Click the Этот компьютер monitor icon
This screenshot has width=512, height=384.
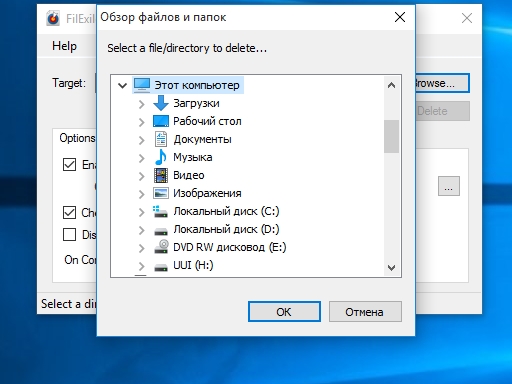142,85
